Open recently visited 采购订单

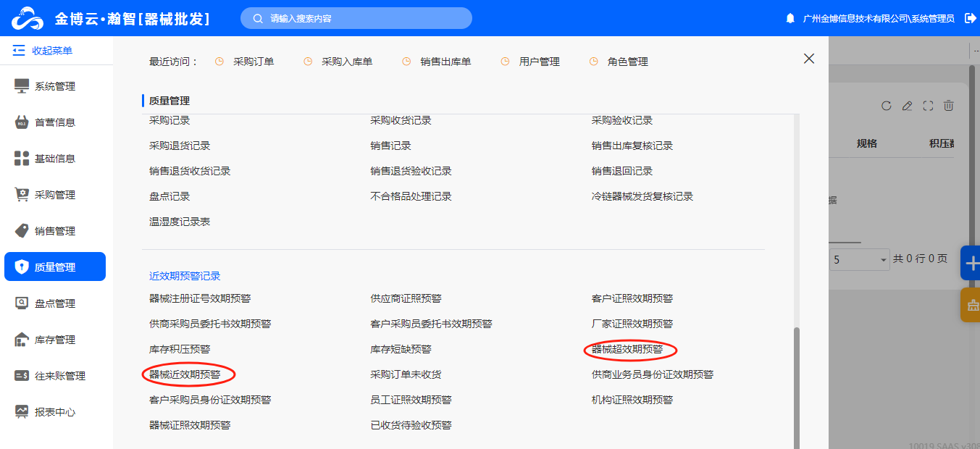253,62
